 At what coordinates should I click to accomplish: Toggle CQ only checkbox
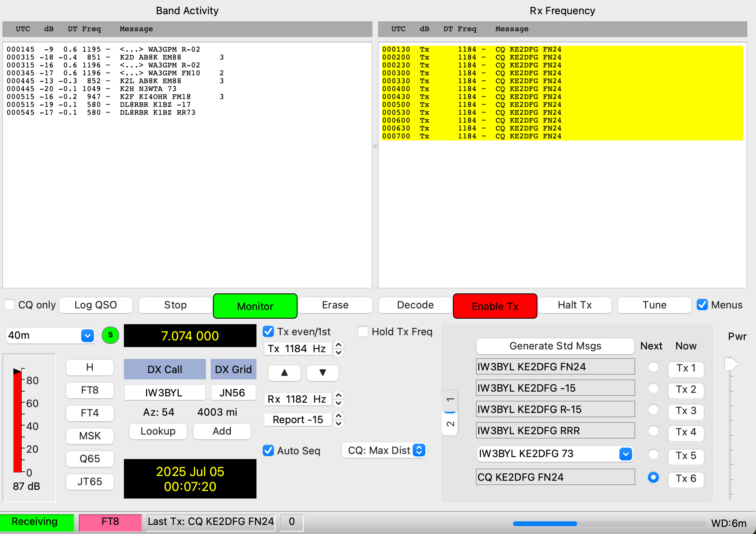click(9, 304)
